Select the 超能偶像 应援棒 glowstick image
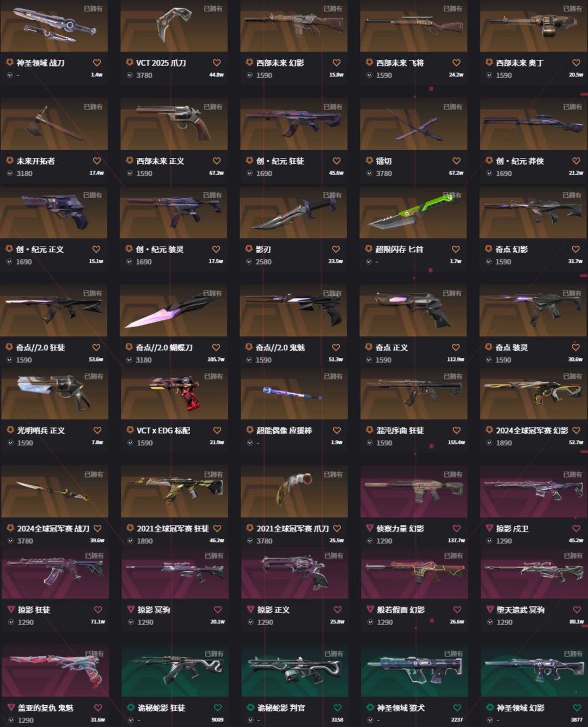This screenshot has width=588, height=727. coord(294,394)
